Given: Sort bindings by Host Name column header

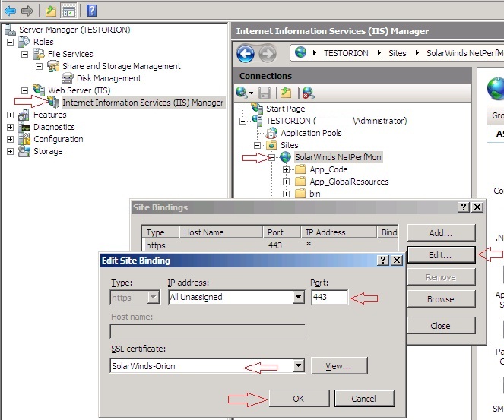Looking at the screenshot, I should (x=220, y=232).
